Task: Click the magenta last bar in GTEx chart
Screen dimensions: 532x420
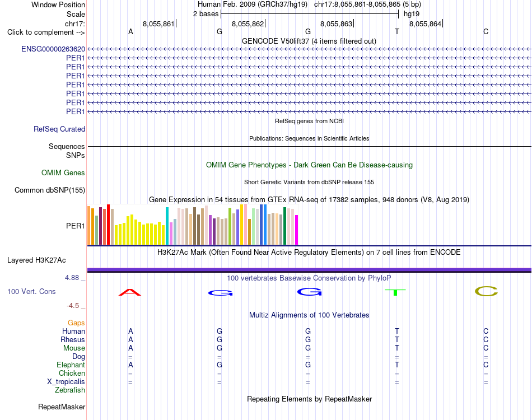Action: tap(296, 230)
